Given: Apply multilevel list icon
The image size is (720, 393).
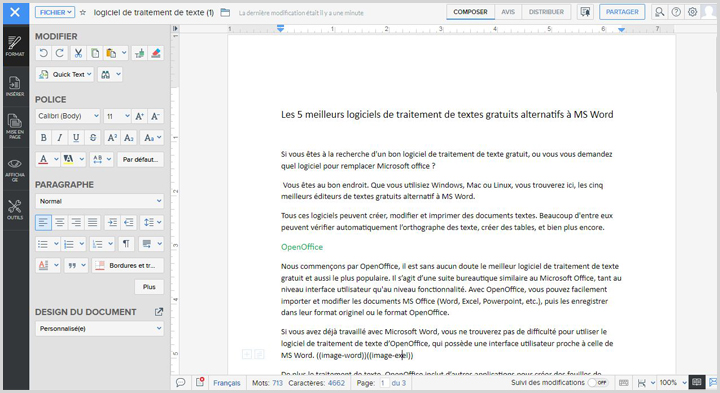Looking at the screenshot, I should [98, 244].
